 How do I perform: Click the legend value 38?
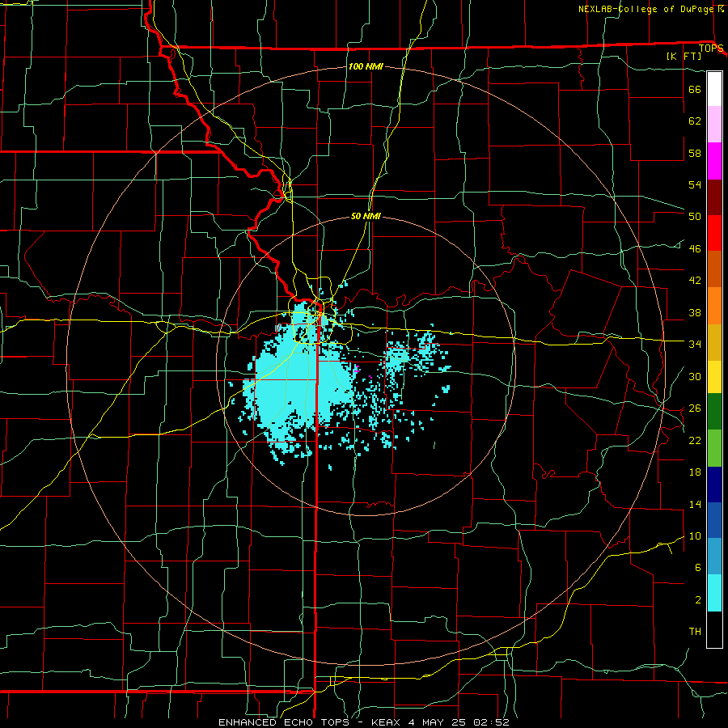point(695,312)
